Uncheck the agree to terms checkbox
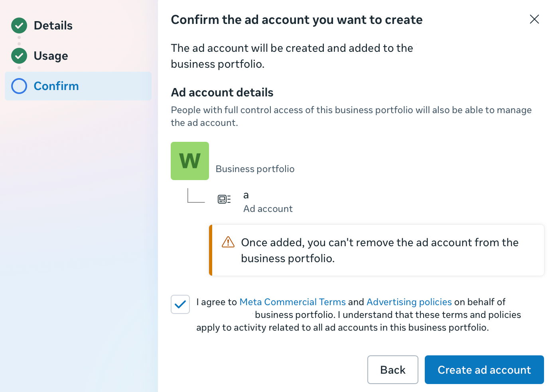This screenshot has width=556, height=392. pos(180,304)
